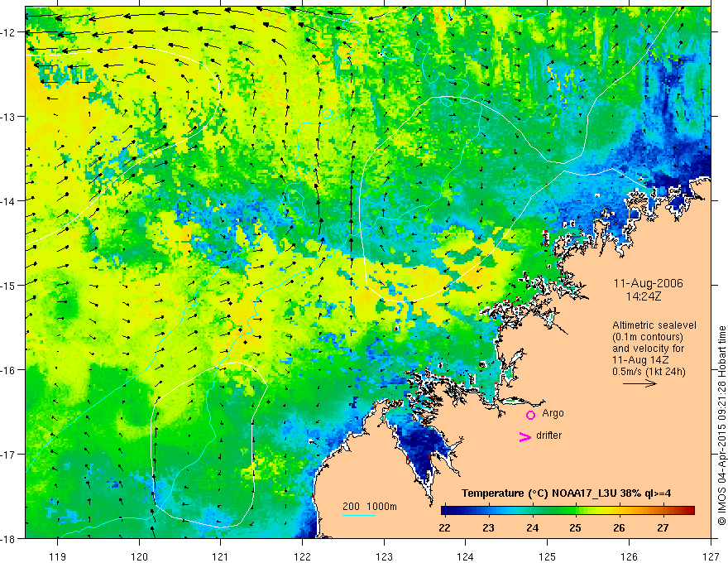
Task: Click the longitude axis label '120'
Action: [139, 556]
